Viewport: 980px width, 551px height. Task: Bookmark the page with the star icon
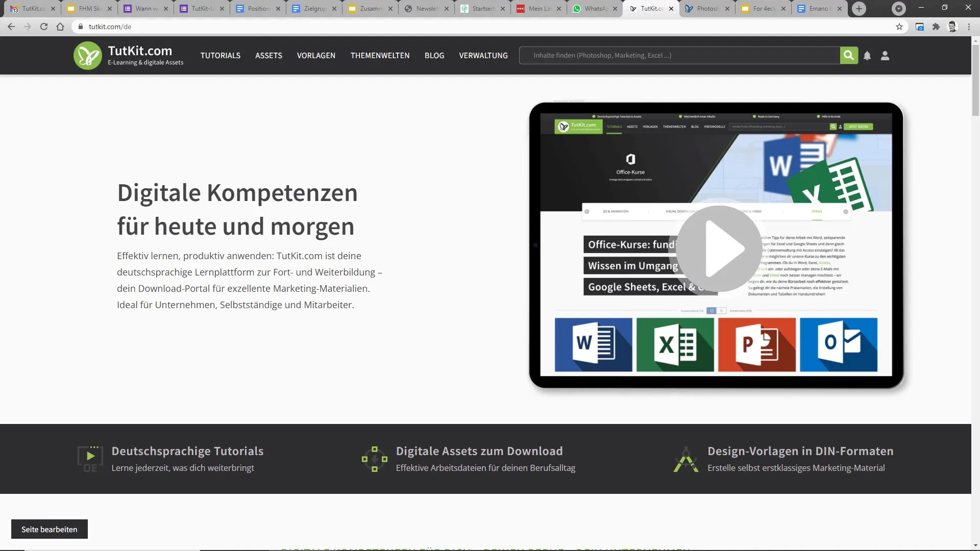(899, 27)
